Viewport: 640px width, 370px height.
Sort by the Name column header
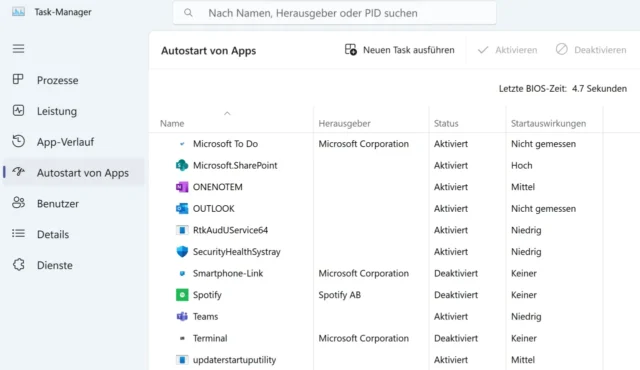(x=172, y=123)
